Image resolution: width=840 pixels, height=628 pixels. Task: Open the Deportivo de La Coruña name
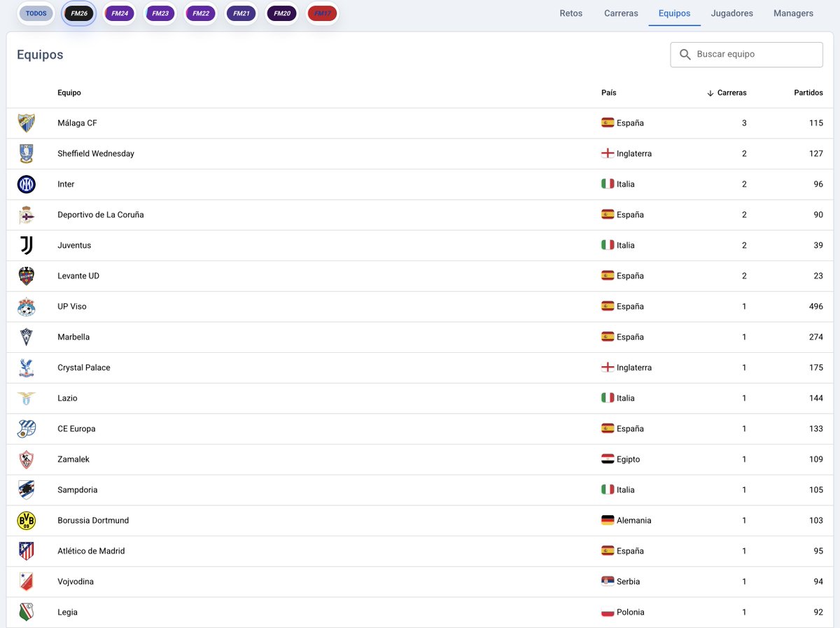pos(101,215)
